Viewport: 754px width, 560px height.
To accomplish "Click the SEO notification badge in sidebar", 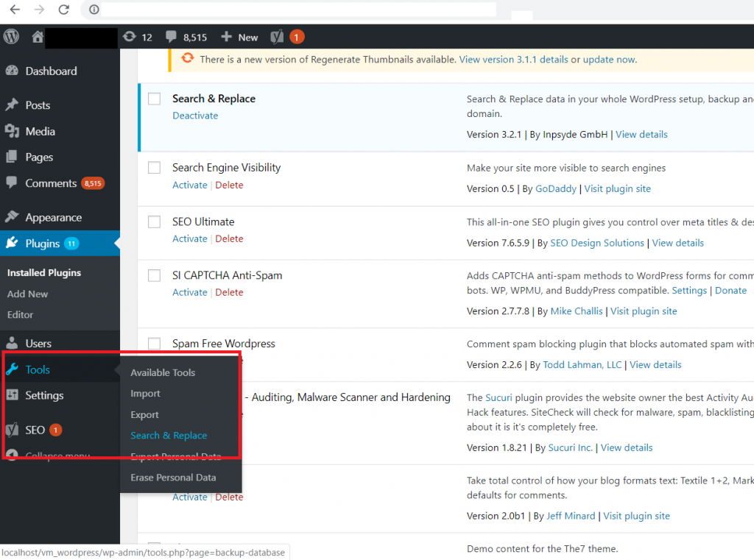I will 56,430.
